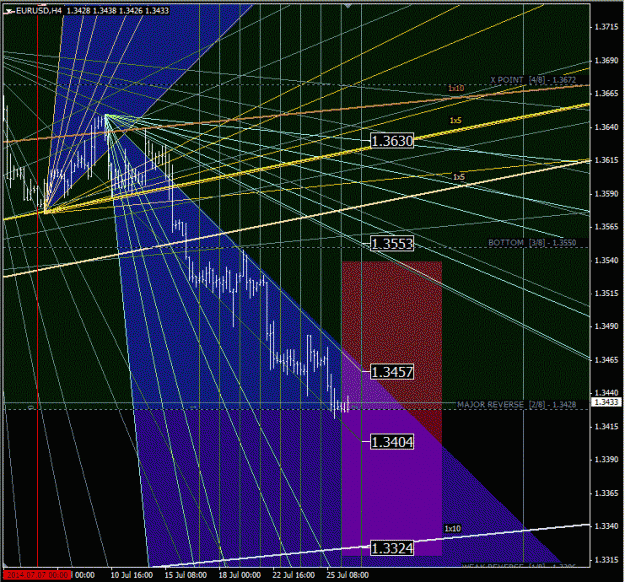Click the X POINT [4/8] - 1.3672 label

coord(533,80)
